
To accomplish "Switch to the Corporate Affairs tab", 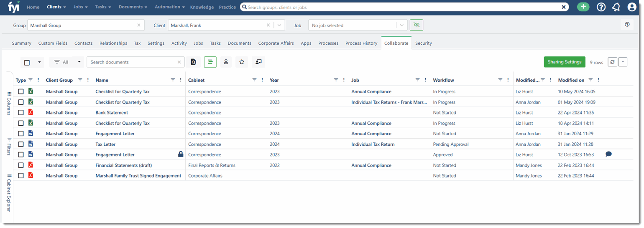I will coord(276,43).
